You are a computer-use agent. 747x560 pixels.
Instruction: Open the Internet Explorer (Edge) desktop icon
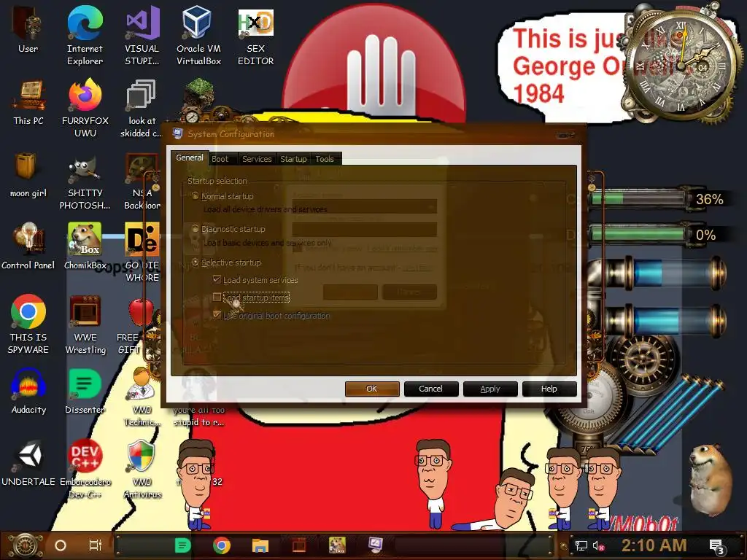[85, 36]
